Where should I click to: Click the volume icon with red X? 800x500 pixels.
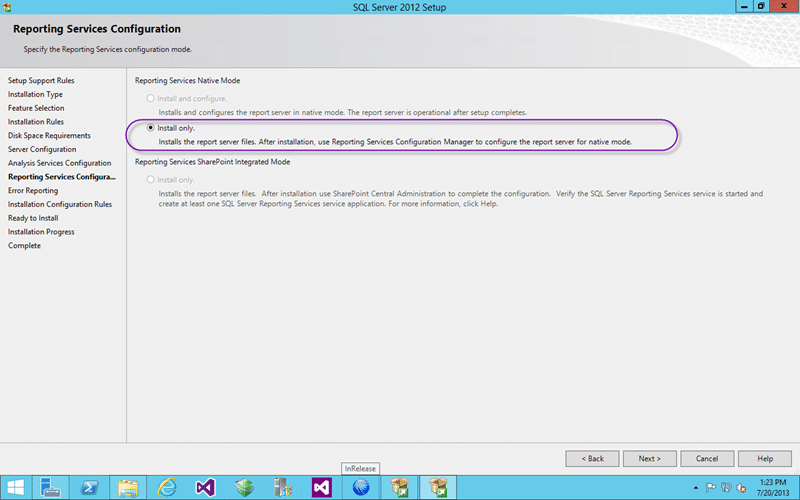pyautogui.click(x=741, y=488)
